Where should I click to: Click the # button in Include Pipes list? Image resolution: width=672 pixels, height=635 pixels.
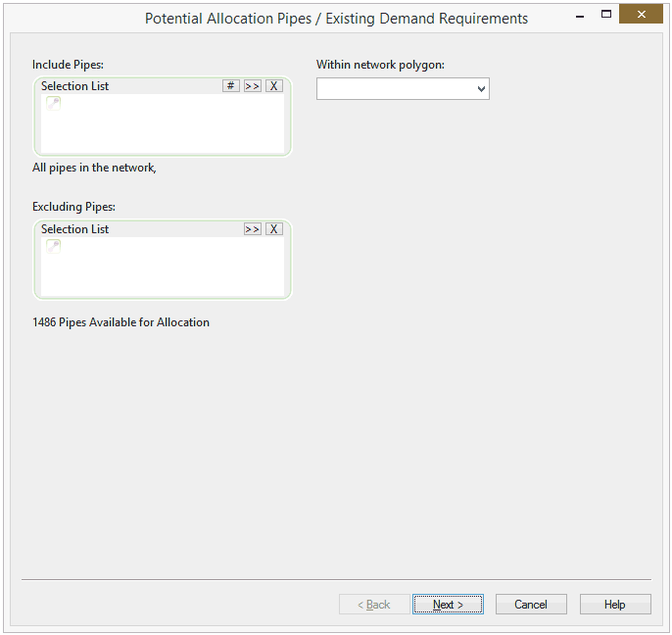point(231,86)
